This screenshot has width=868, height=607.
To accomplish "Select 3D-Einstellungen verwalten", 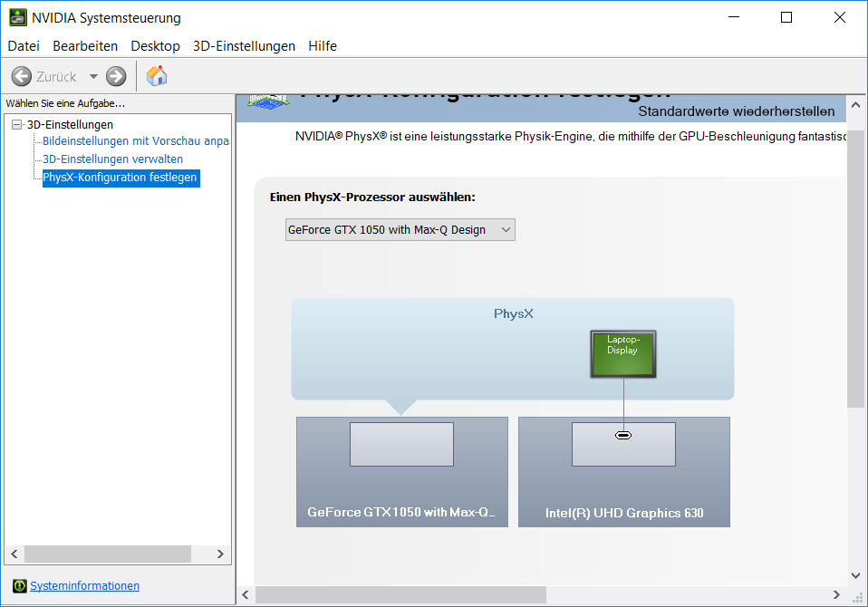I will [113, 159].
